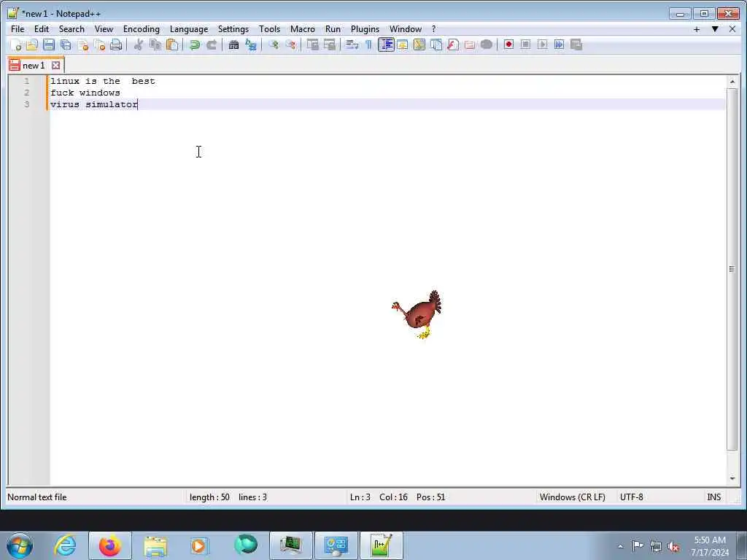Click on line number 2 in margin
747x560 pixels.
pyautogui.click(x=27, y=93)
